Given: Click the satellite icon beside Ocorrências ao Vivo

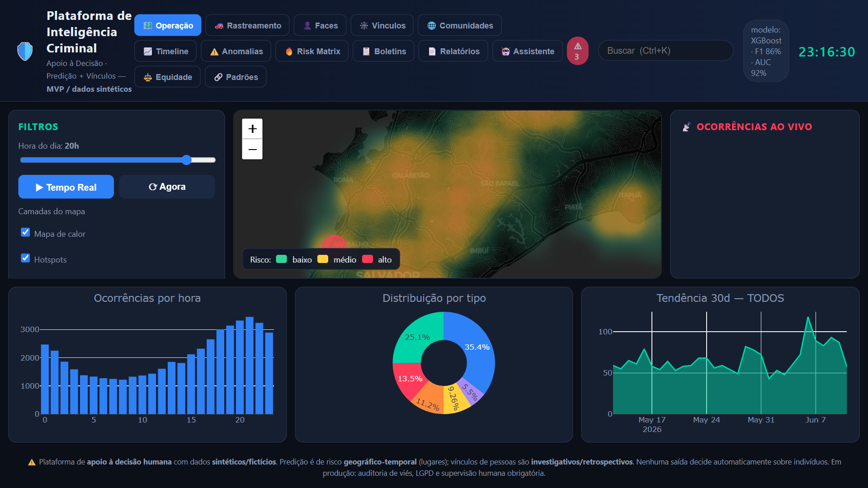Looking at the screenshot, I should point(686,127).
